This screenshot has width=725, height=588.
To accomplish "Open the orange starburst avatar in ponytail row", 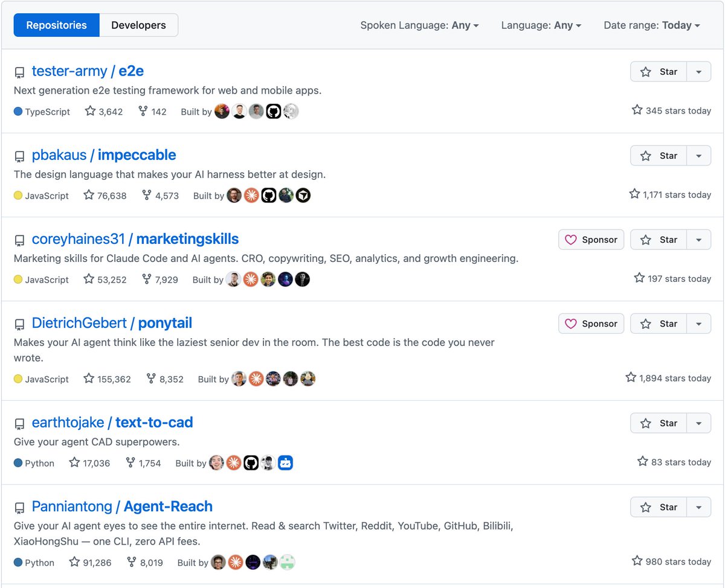I will [256, 379].
